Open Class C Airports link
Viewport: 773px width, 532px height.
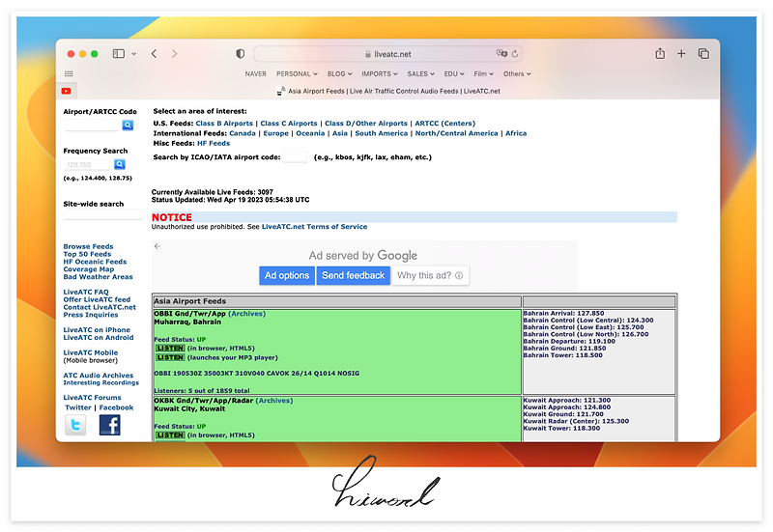tap(289, 124)
